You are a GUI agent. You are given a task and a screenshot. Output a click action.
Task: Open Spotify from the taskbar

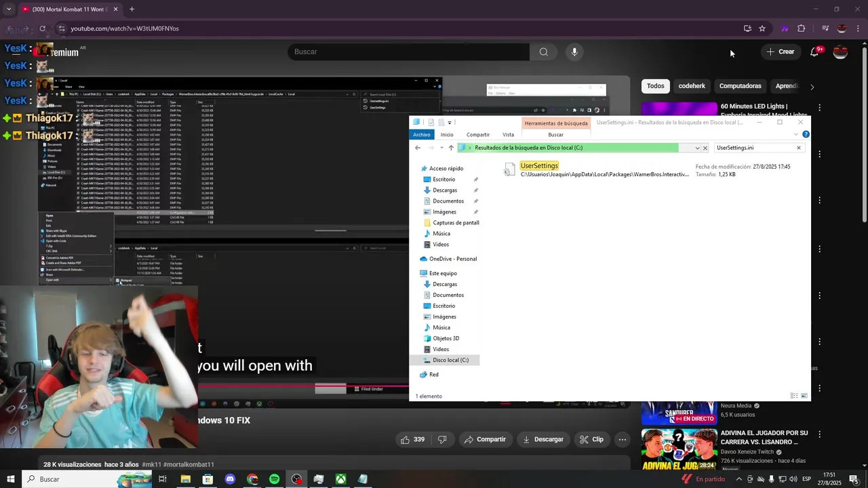275,479
